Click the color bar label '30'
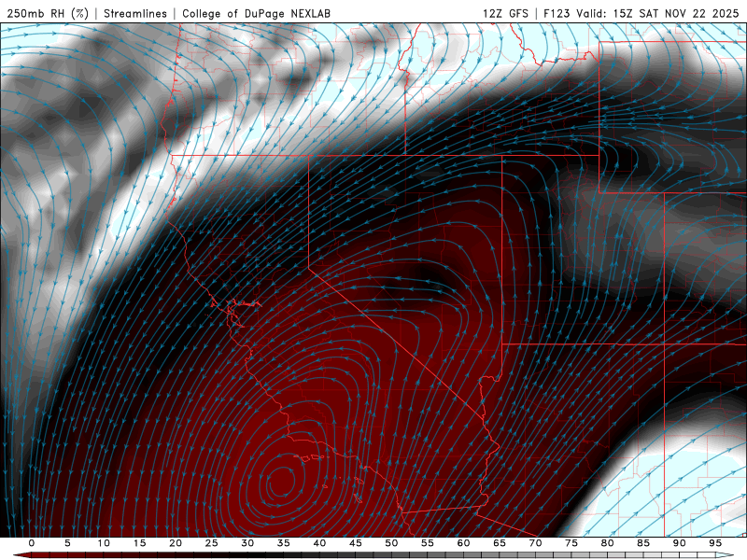This screenshot has width=747, height=560. pos(247,543)
